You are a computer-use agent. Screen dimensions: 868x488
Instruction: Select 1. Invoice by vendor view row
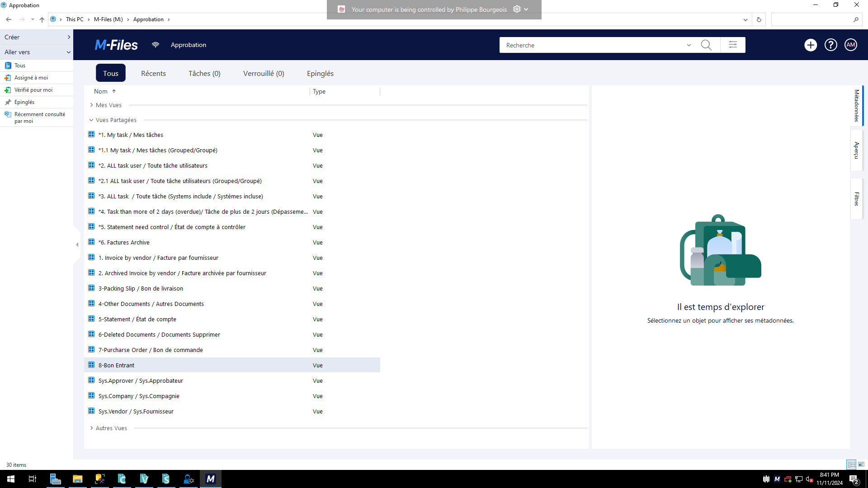pyautogui.click(x=232, y=258)
